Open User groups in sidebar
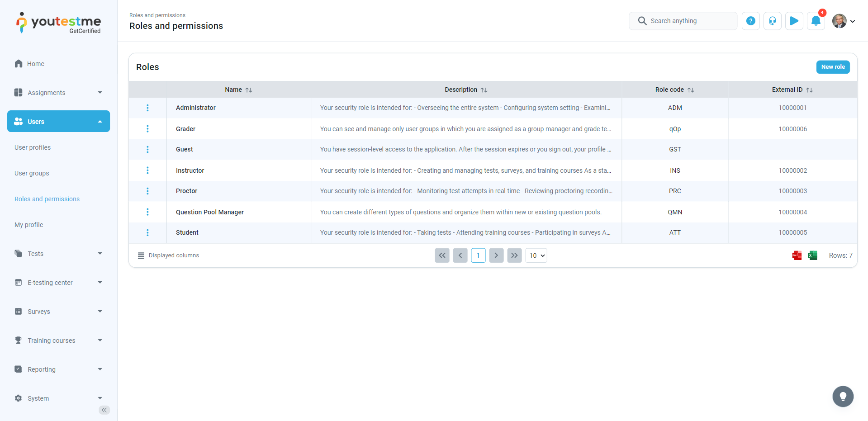 tap(32, 173)
